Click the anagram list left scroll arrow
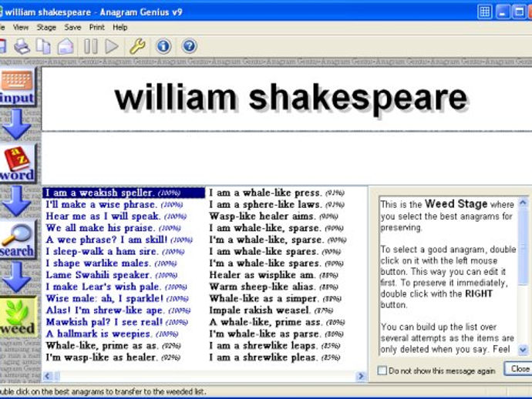532x399 pixels. point(47,376)
